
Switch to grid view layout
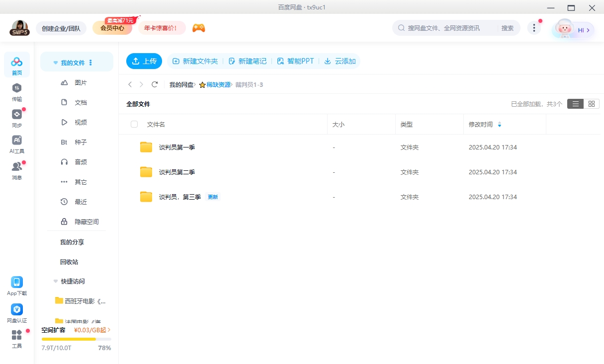pyautogui.click(x=592, y=104)
